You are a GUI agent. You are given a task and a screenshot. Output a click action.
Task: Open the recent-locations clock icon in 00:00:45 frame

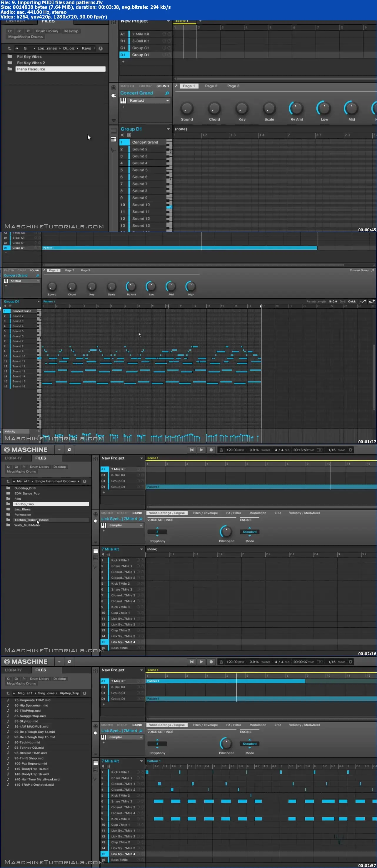(x=101, y=48)
